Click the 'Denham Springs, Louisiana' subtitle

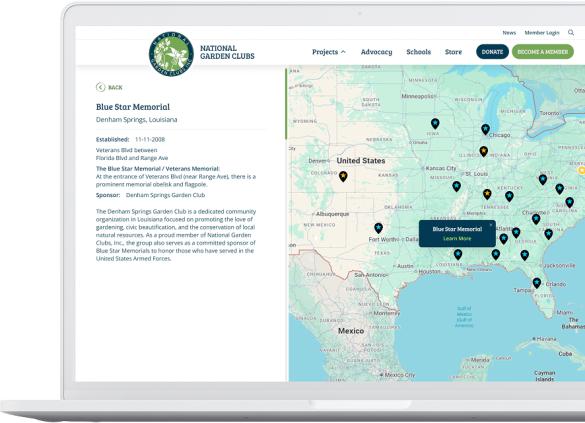click(137, 120)
